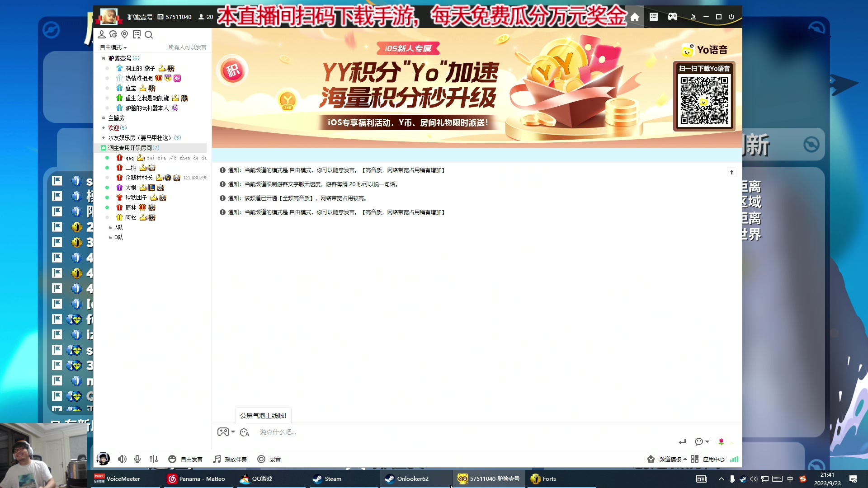Select user 辰林 in channel list
Screen dimensions: 868x488
pos(131,207)
